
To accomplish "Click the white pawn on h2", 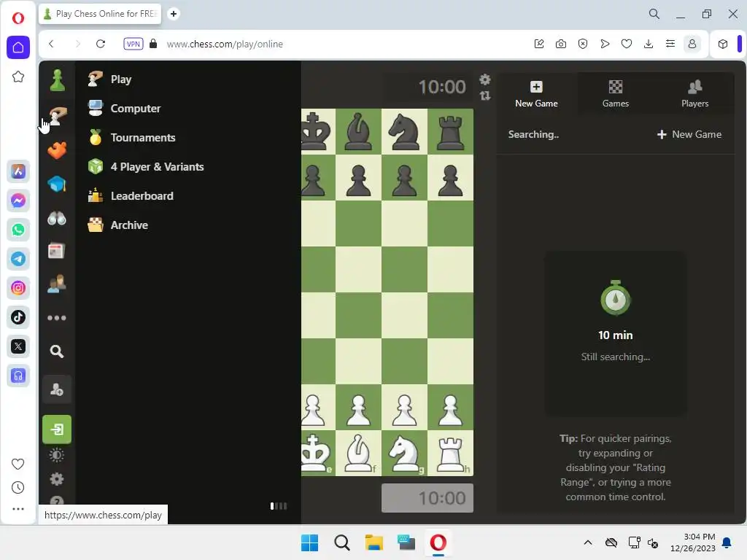I will point(450,408).
